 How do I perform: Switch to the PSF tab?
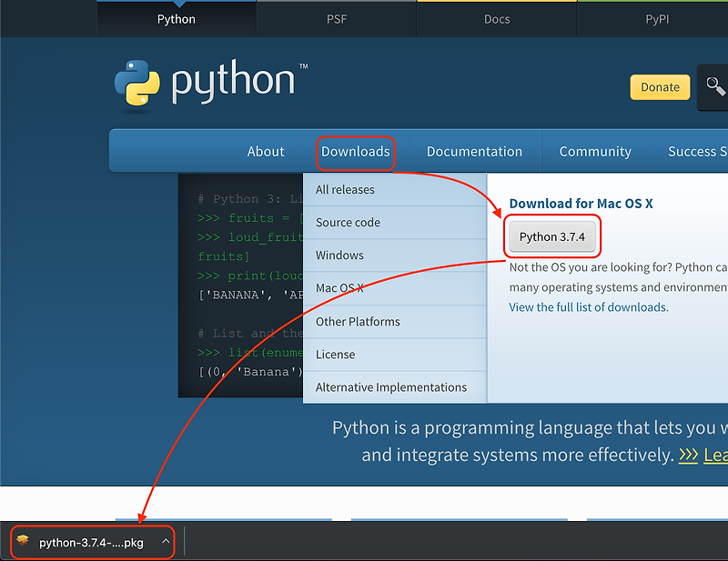click(337, 18)
